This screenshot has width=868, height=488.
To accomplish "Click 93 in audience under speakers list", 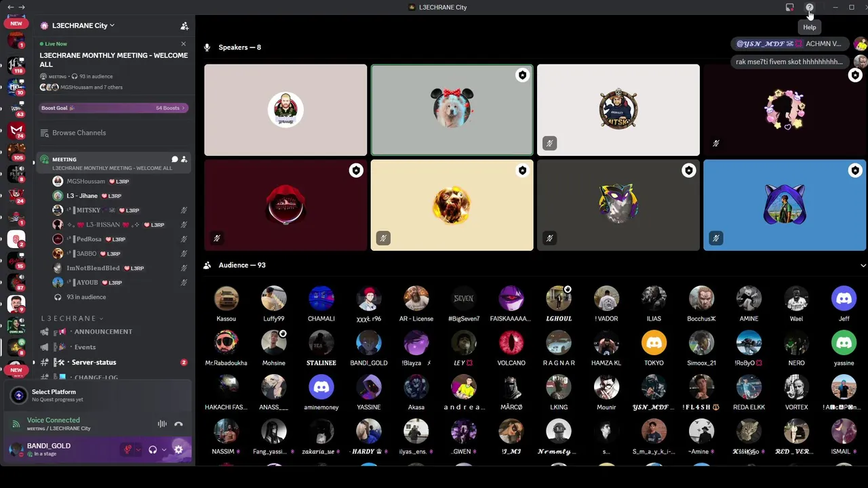I will pos(85,297).
